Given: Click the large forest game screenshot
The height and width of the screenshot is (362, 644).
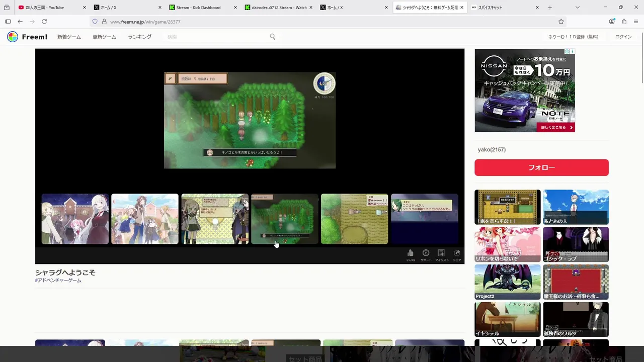Looking at the screenshot, I should coord(250,120).
